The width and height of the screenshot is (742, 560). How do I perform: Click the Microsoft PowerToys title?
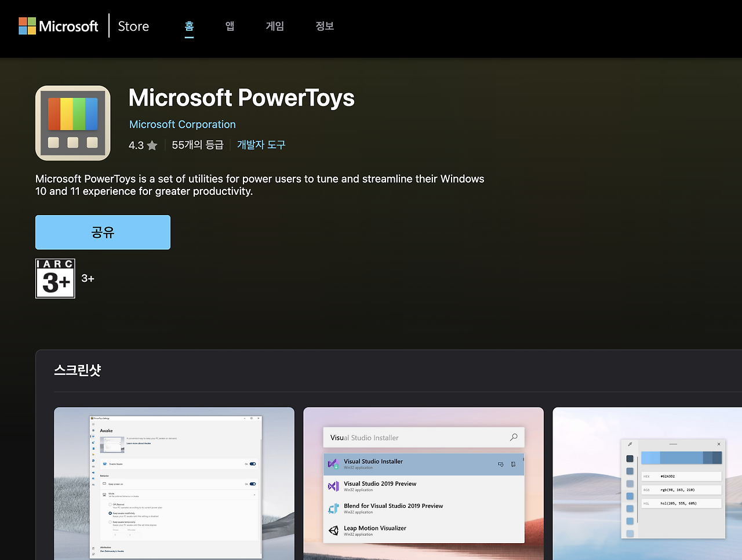click(242, 98)
